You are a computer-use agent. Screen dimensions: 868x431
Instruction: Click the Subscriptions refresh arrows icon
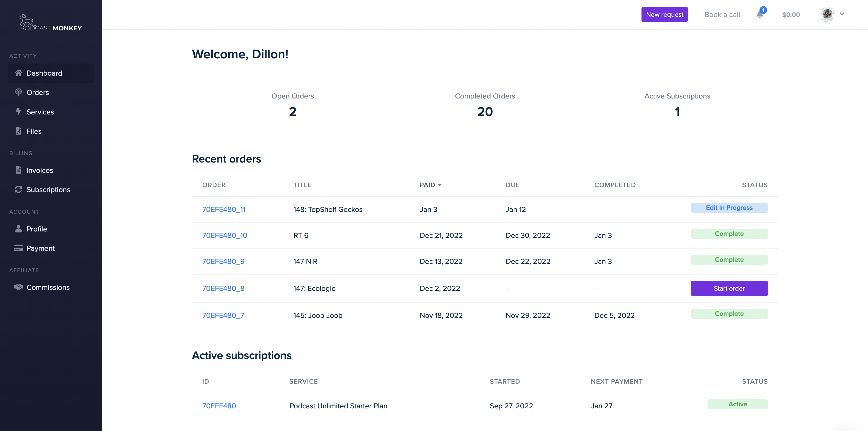[19, 189]
